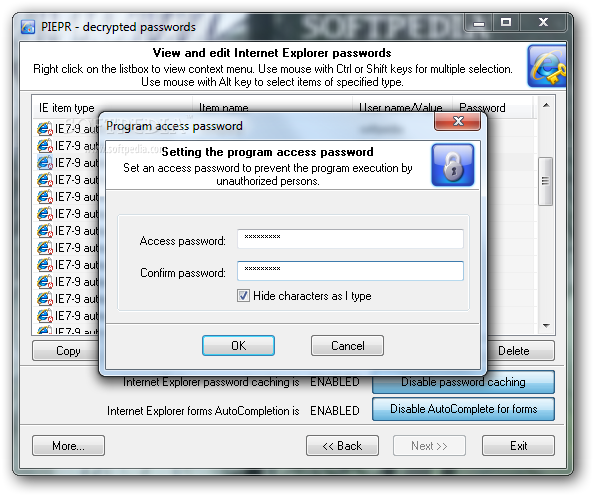Close the Program access password dialog

[x=458, y=121]
